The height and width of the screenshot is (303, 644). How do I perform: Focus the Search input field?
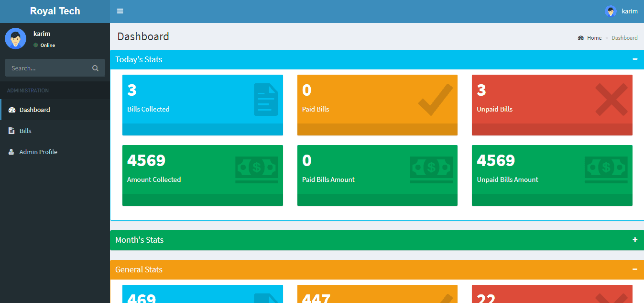46,68
